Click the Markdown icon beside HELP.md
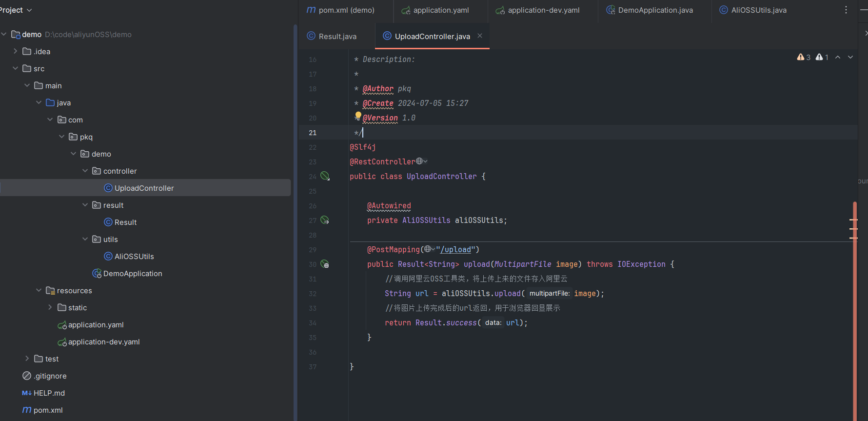The height and width of the screenshot is (421, 868). coord(27,393)
